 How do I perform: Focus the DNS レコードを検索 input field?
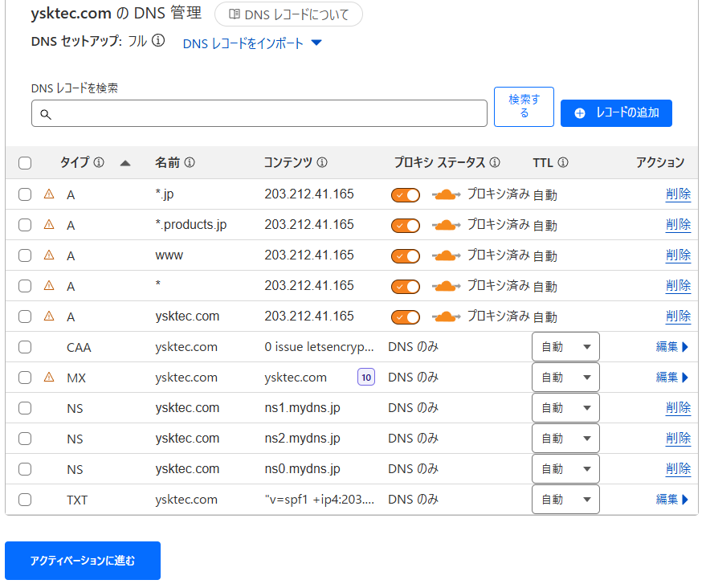point(259,113)
